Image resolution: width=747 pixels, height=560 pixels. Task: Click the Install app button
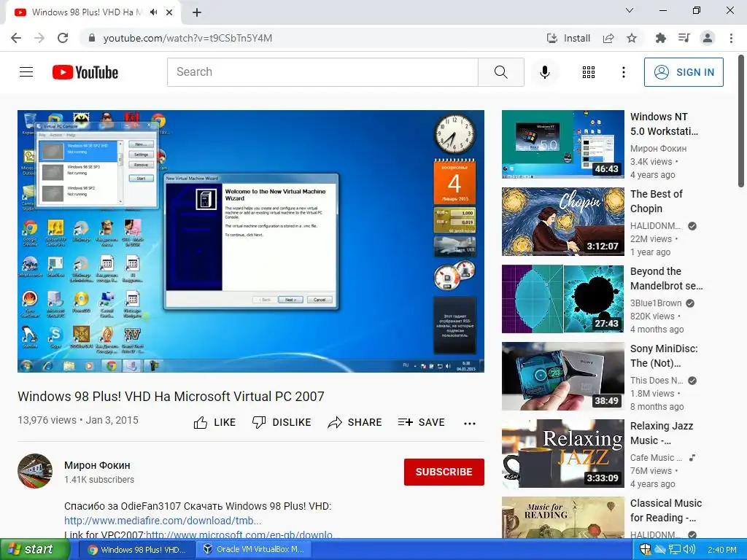(568, 38)
